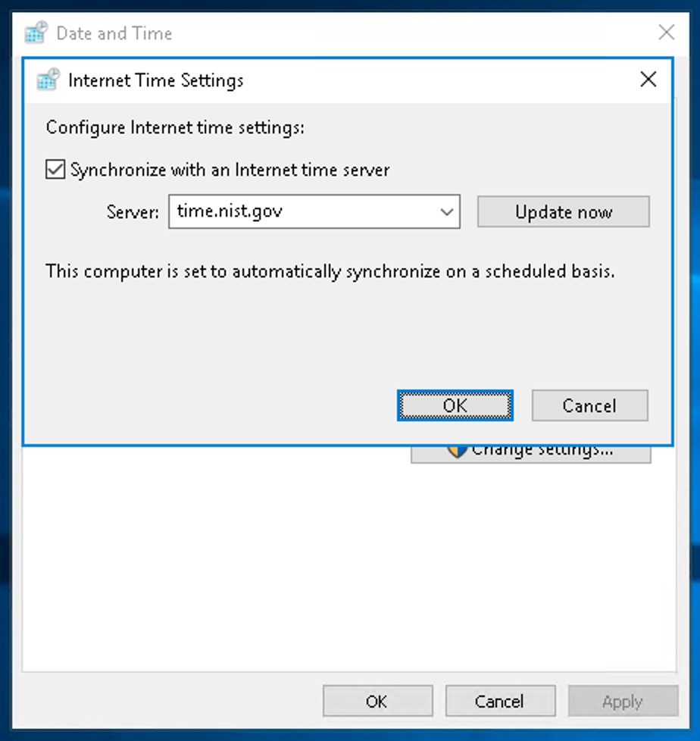
Task: Click the Synchronize with an Internet time server label
Action: coord(230,170)
